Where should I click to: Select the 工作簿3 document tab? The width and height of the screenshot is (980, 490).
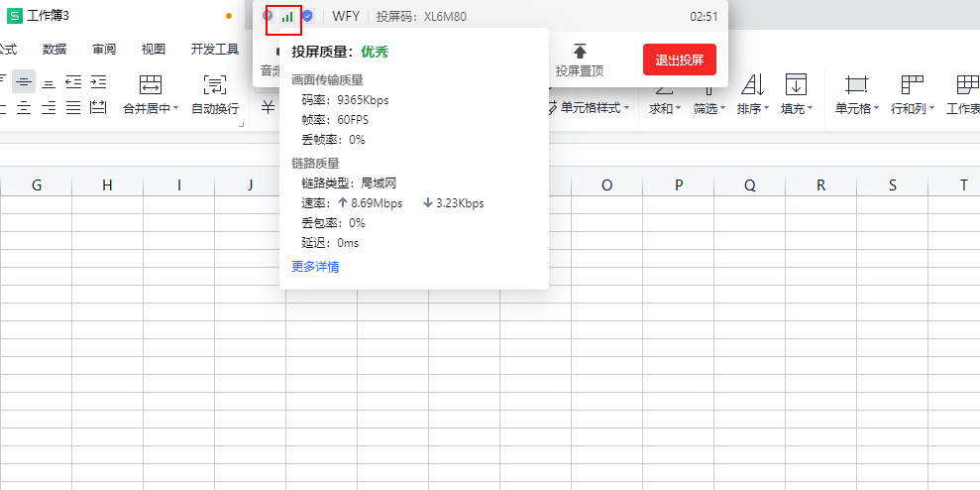(49, 16)
